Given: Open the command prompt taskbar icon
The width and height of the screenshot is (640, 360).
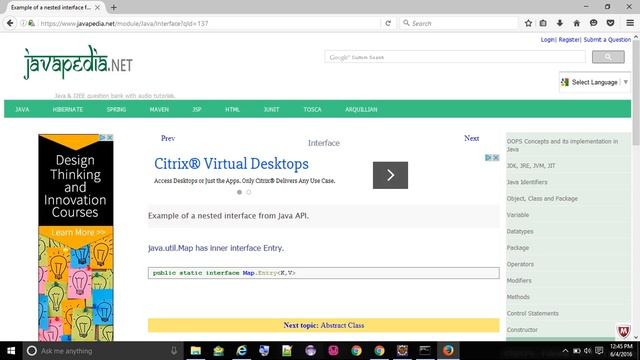Looking at the screenshot, I should (425, 351).
